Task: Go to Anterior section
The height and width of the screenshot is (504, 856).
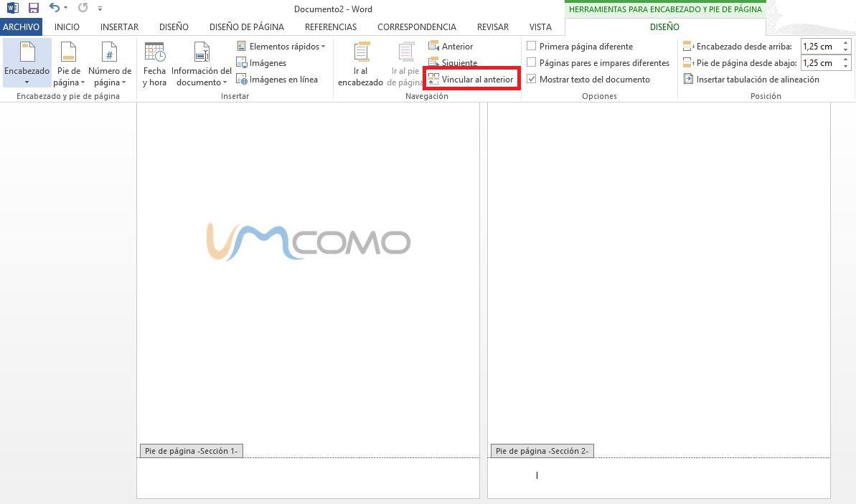Action: pos(451,47)
